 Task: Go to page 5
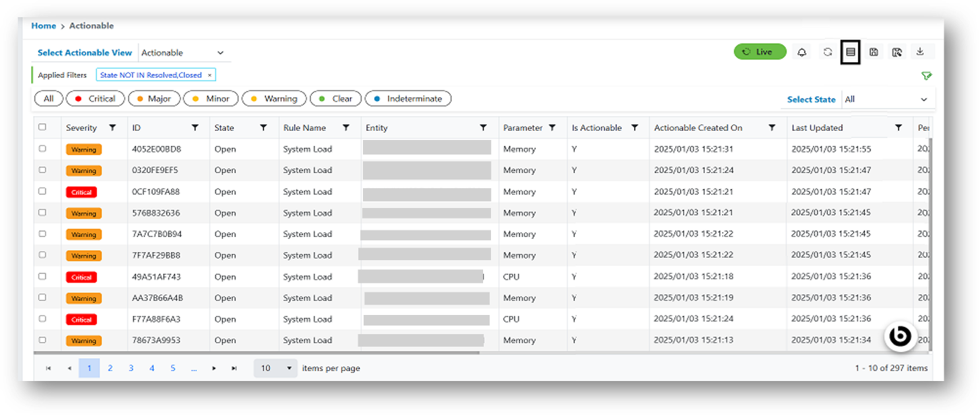point(173,368)
